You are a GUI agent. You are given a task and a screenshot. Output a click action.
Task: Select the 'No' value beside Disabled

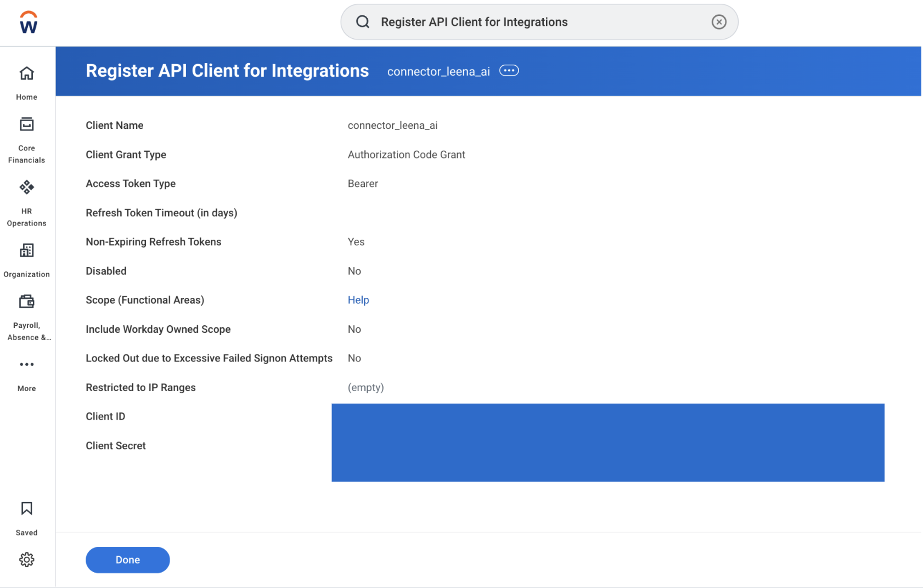point(354,271)
